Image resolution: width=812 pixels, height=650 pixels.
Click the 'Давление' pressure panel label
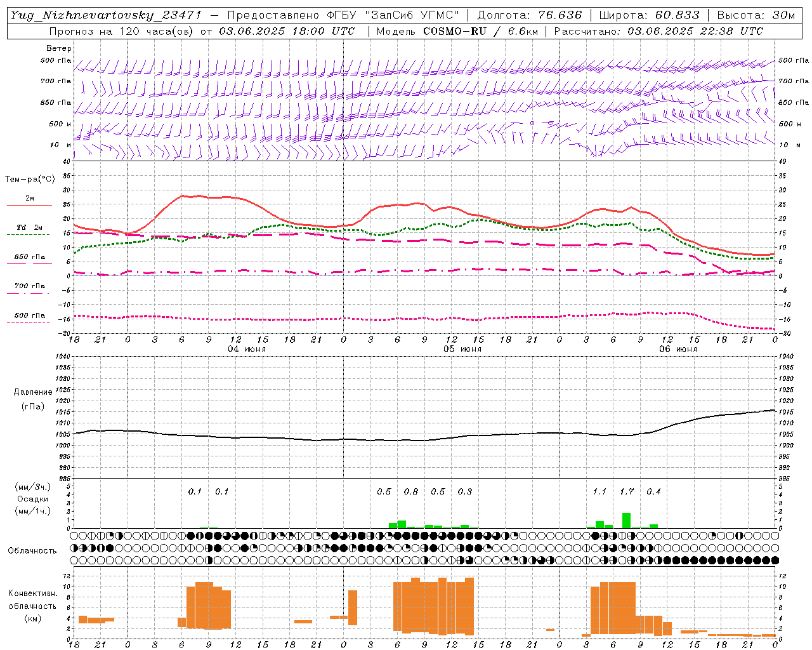[x=33, y=392]
